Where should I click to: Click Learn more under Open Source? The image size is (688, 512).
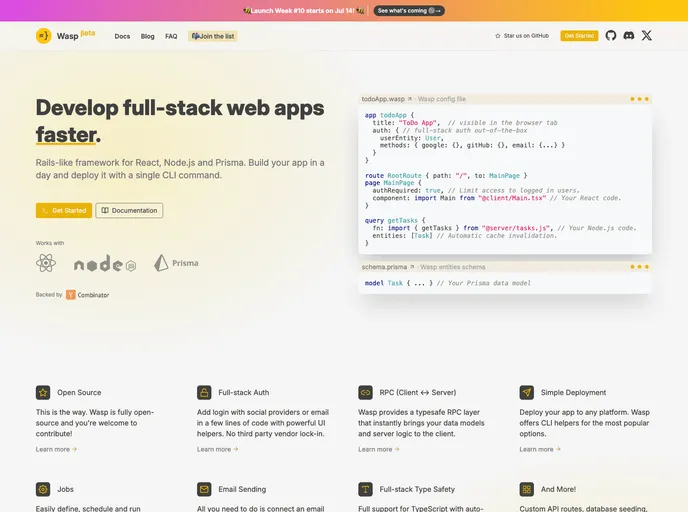tap(56, 449)
